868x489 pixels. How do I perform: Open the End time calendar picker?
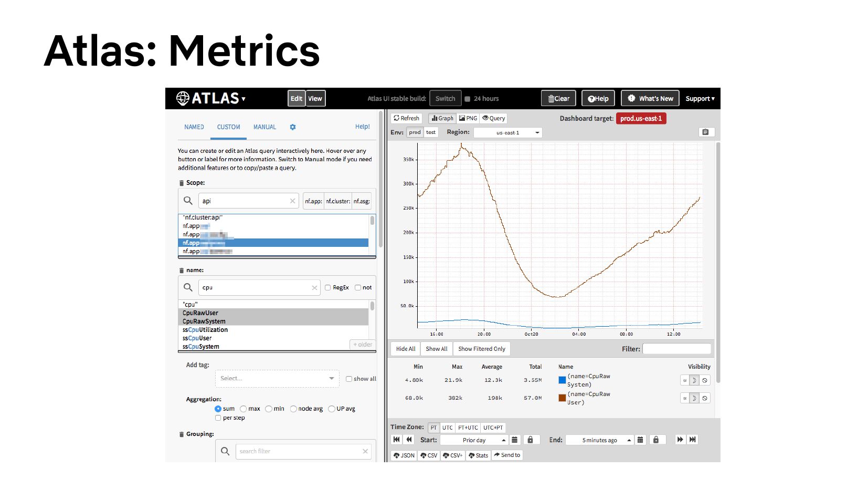(640, 440)
